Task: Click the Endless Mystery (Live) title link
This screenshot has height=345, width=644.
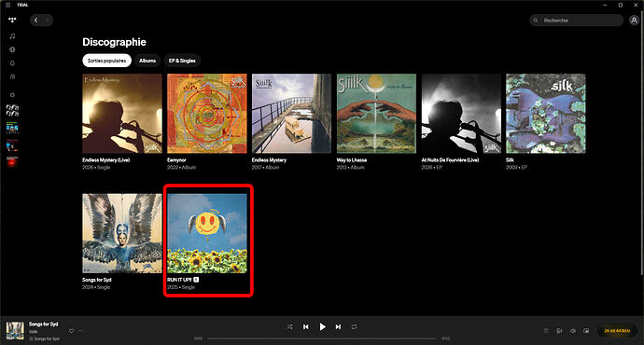Action: click(x=106, y=160)
